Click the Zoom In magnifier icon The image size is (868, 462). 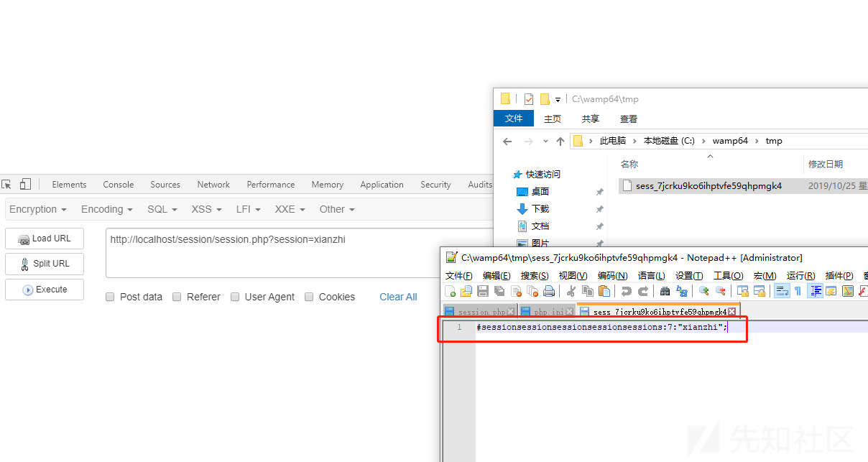(704, 291)
